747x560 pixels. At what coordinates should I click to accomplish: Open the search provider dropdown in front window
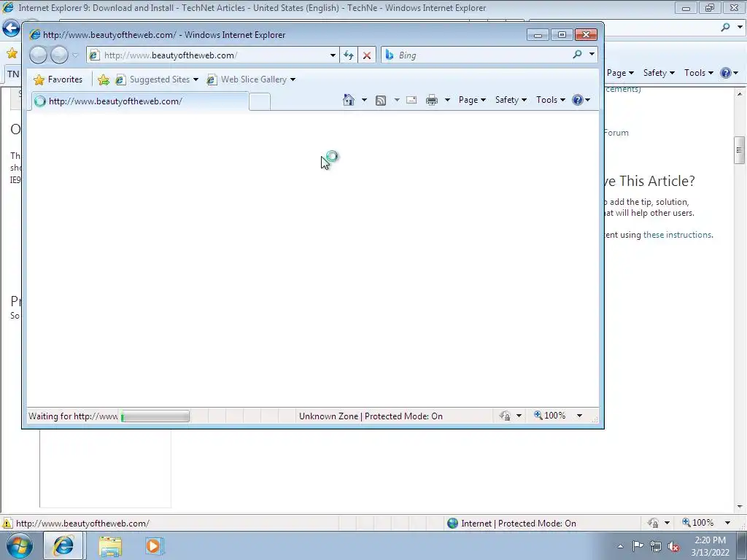[592, 55]
